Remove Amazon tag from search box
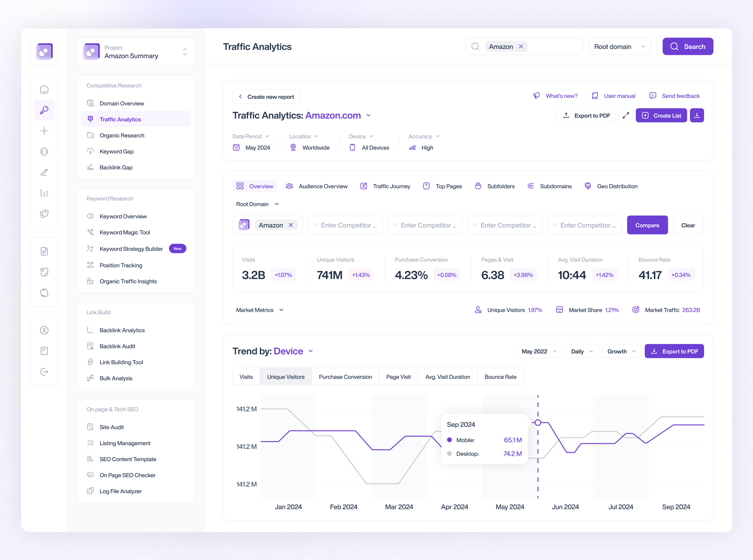Image resolution: width=753 pixels, height=560 pixels. tap(521, 46)
